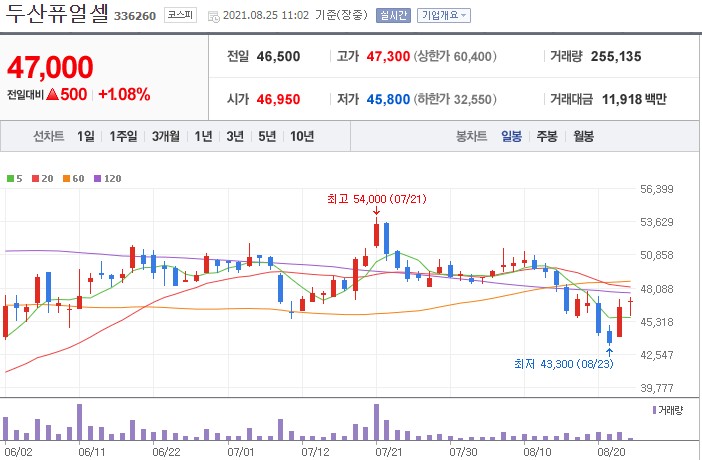Click the current price 47,000
The image size is (702, 460).
(50, 67)
